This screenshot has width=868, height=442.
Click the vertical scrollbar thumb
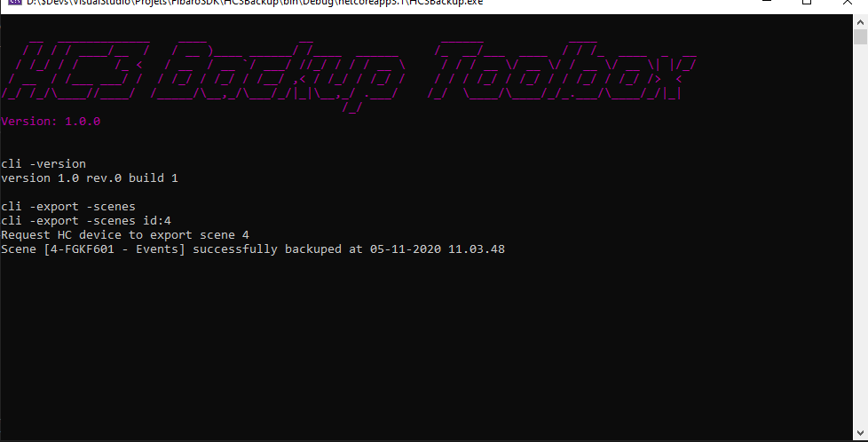point(860,36)
